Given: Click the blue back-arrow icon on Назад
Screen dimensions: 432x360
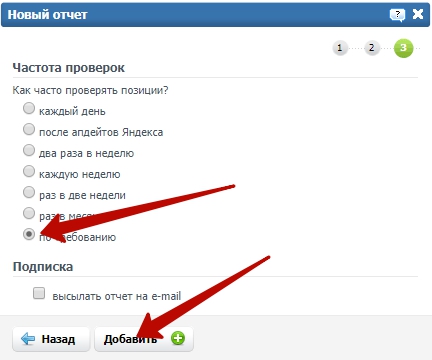Looking at the screenshot, I should (28, 339).
